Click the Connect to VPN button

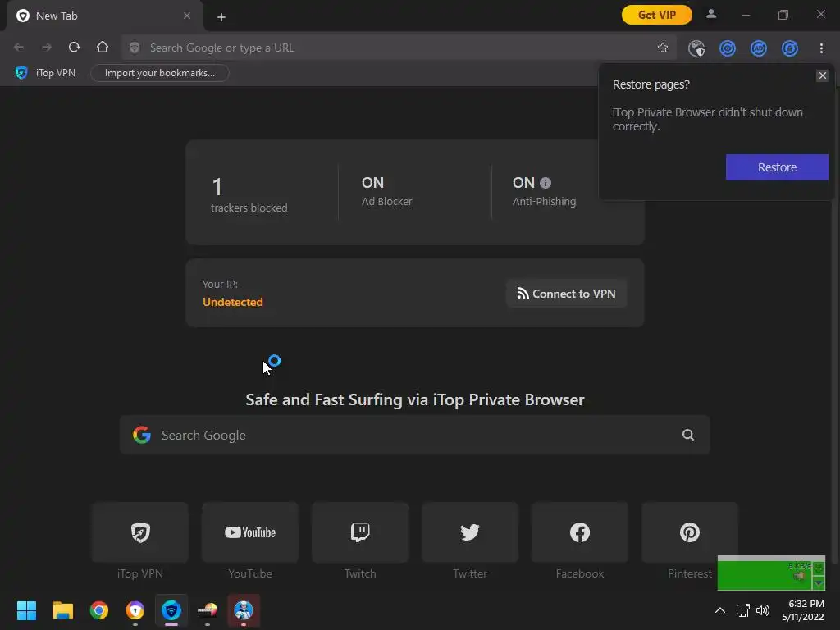(x=566, y=294)
